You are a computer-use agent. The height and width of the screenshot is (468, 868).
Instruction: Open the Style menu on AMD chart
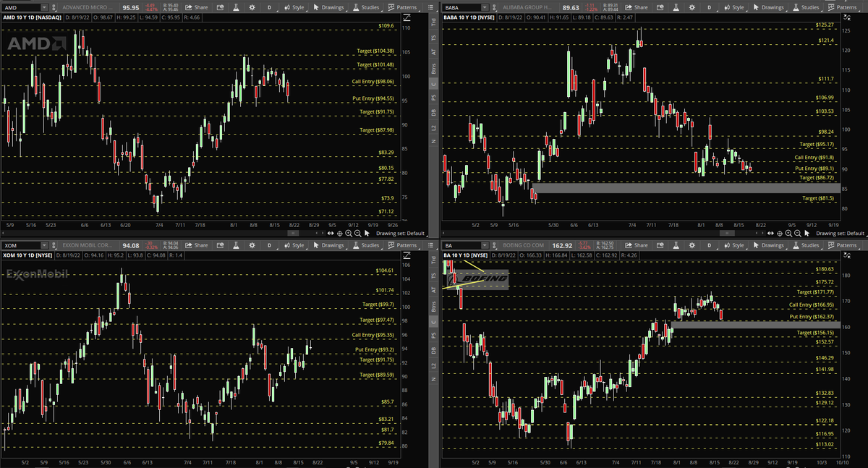pyautogui.click(x=294, y=7)
